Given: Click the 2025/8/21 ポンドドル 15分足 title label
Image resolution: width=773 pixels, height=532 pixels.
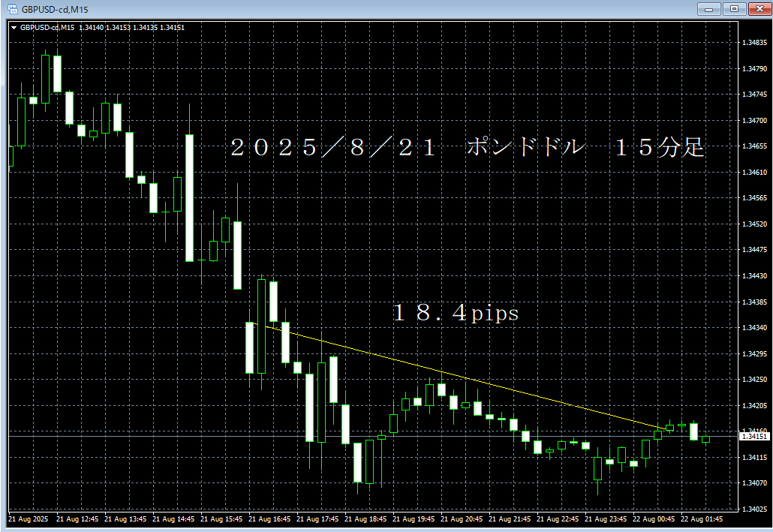Looking at the screenshot, I should (x=468, y=147).
